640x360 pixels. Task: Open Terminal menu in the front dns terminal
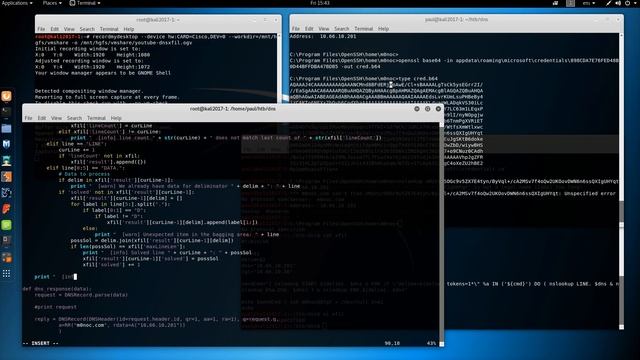(x=96, y=118)
